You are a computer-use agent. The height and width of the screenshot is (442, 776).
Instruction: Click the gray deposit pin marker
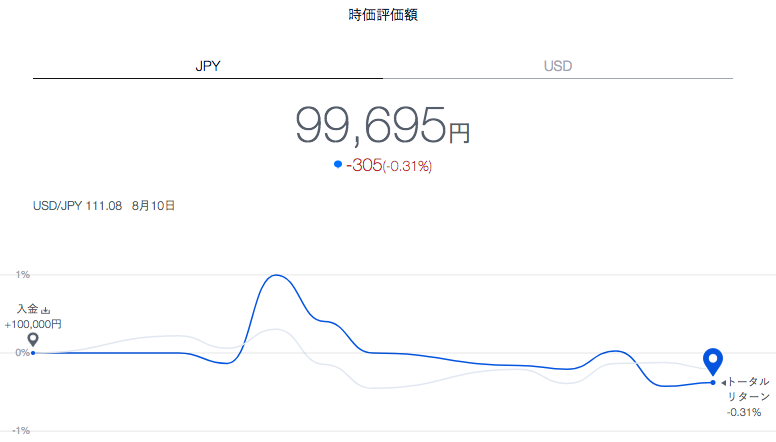coord(33,340)
